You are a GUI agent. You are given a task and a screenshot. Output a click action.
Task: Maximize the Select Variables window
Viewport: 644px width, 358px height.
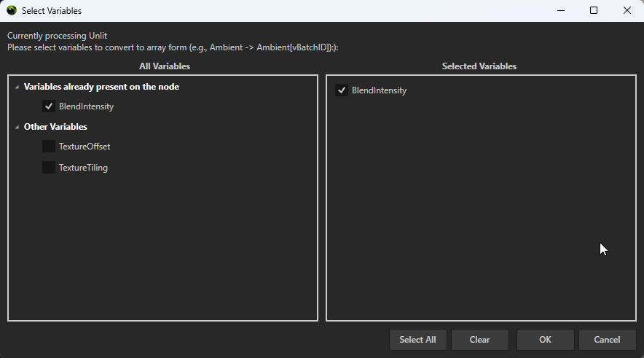[x=594, y=11]
